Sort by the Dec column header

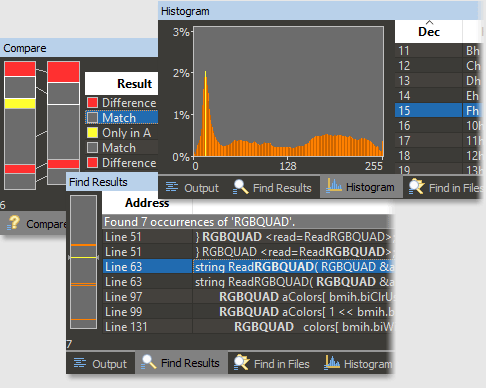(x=429, y=32)
